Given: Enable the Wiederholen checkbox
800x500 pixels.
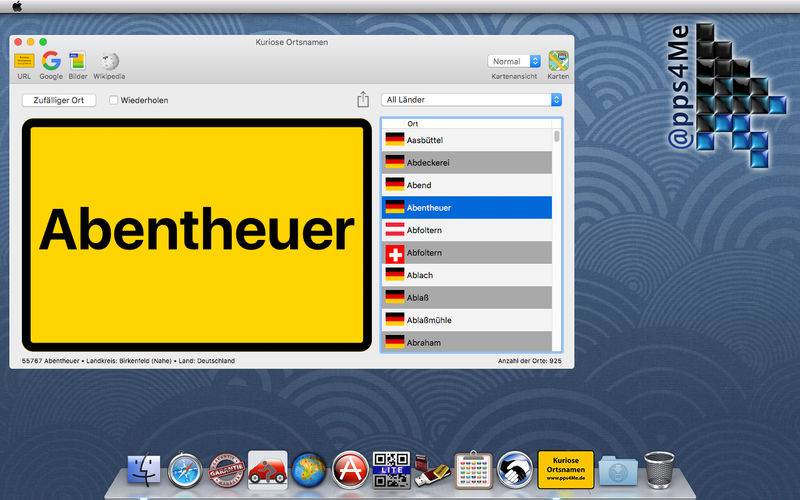Looking at the screenshot, I should 113,100.
